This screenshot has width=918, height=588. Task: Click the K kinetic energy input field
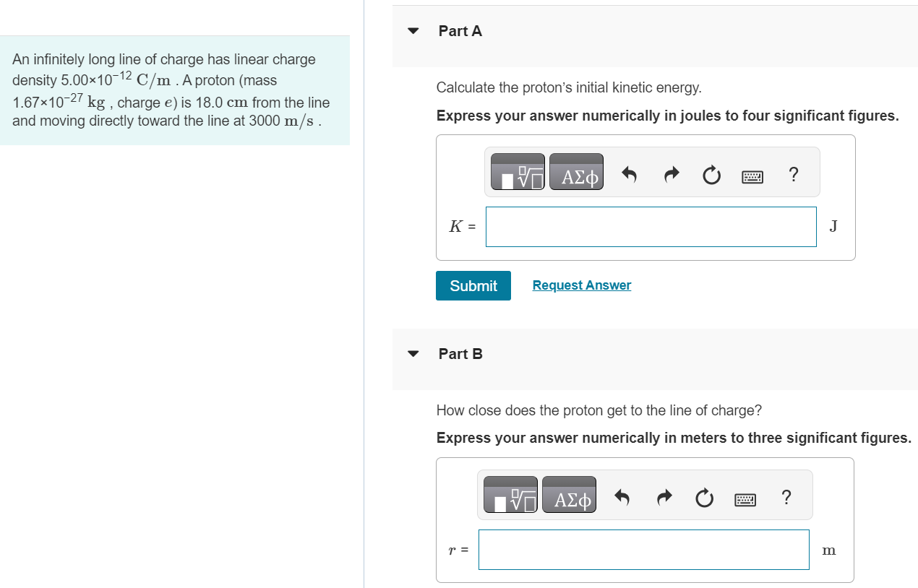(651, 227)
